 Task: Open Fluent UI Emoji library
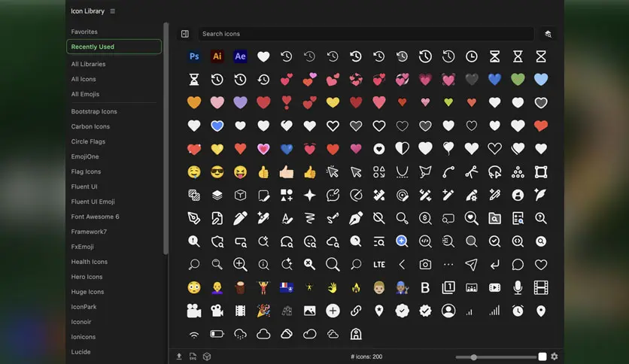point(93,202)
